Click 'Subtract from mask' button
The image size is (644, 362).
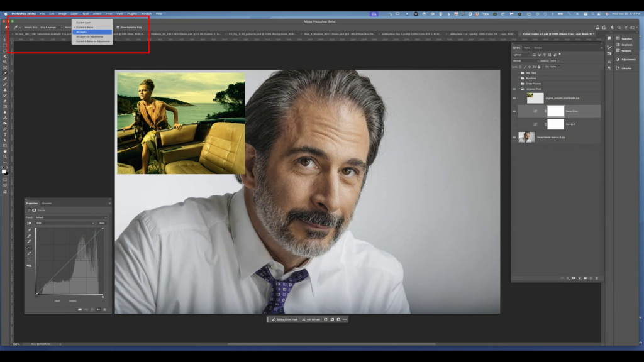coord(286,319)
